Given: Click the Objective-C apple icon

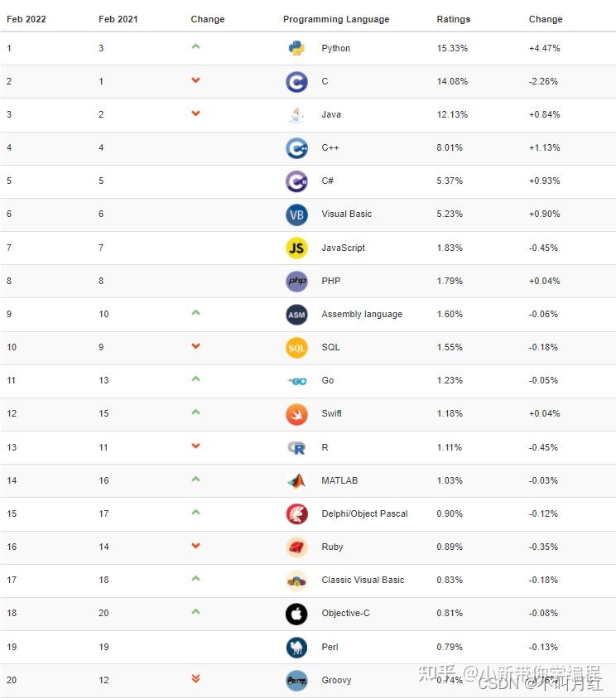Looking at the screenshot, I should [x=296, y=614].
